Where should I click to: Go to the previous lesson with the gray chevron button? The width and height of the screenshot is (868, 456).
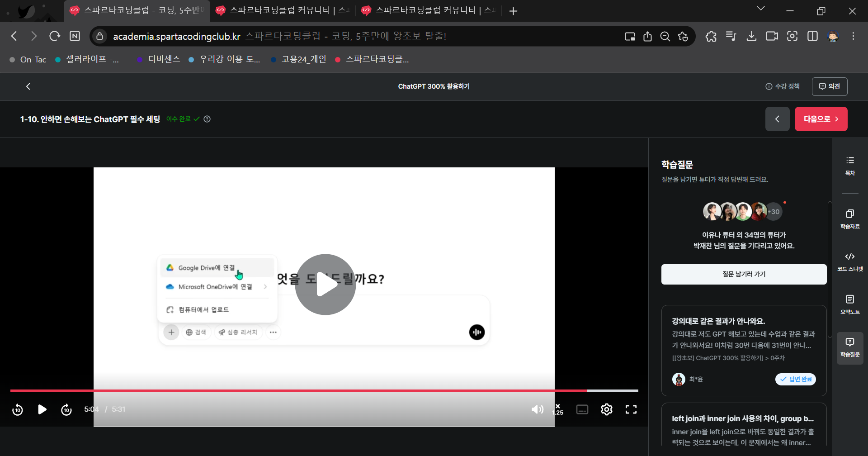(x=778, y=119)
